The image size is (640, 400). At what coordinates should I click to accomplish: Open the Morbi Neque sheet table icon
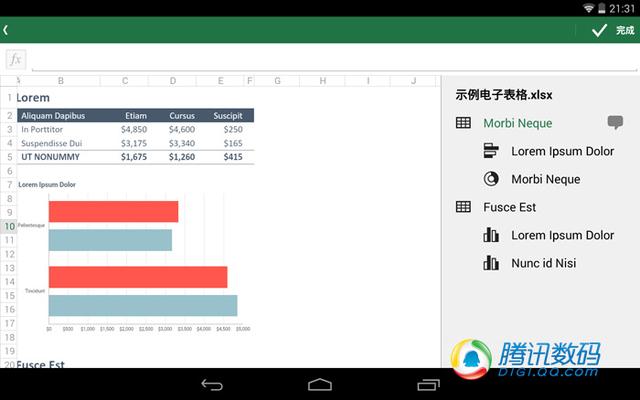(x=463, y=123)
